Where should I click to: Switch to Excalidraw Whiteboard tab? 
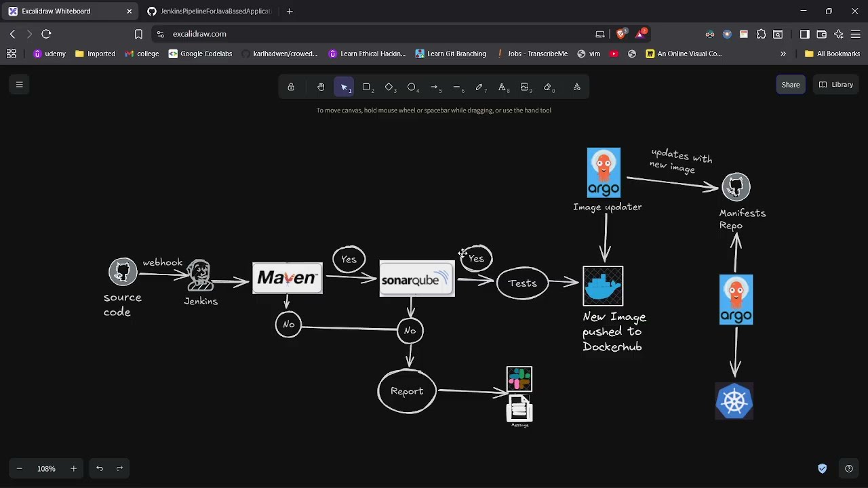click(68, 11)
